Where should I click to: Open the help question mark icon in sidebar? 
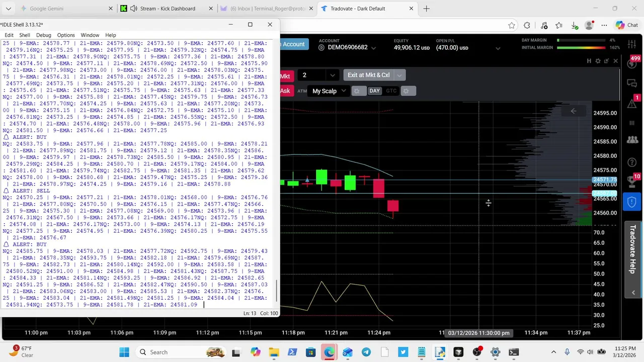click(632, 162)
